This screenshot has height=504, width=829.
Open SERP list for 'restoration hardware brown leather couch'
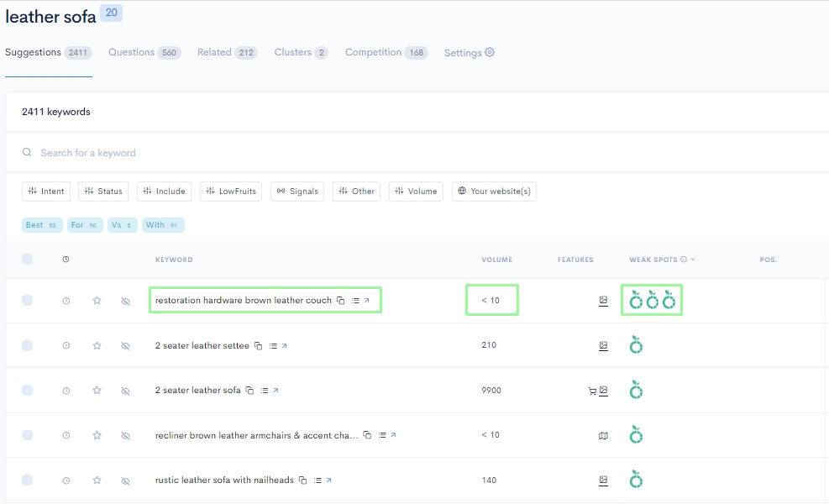pos(355,301)
